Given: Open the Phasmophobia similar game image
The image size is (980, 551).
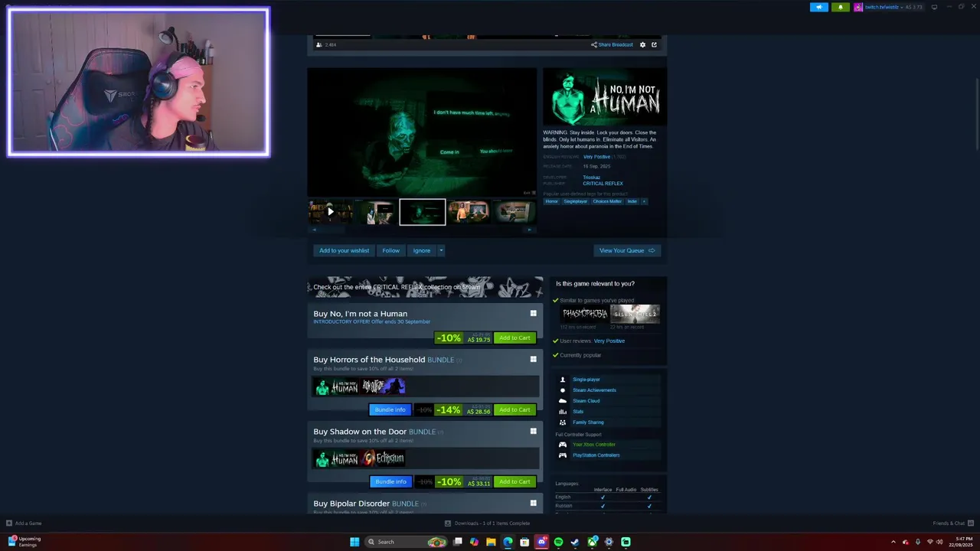Looking at the screenshot, I should click(x=585, y=314).
